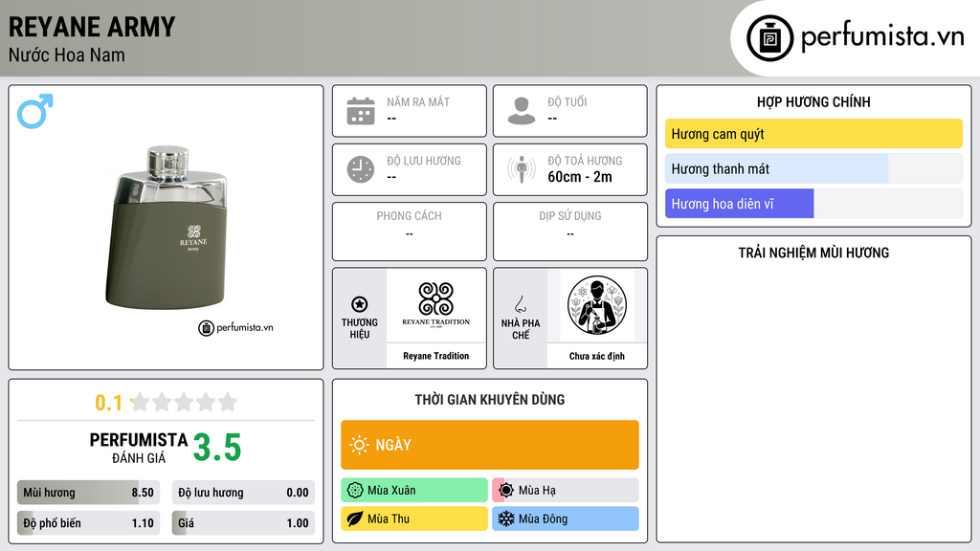
Task: Click the green 3.5 Perfumista rating
Action: click(217, 448)
